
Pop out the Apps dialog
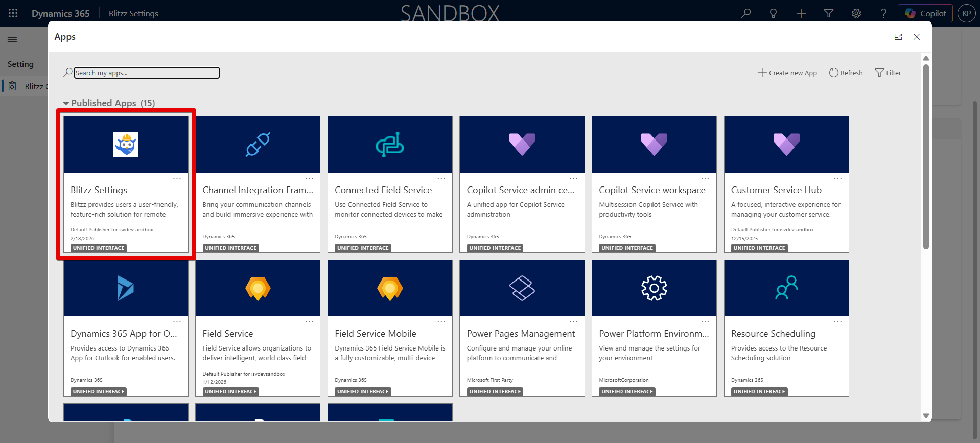point(898,37)
